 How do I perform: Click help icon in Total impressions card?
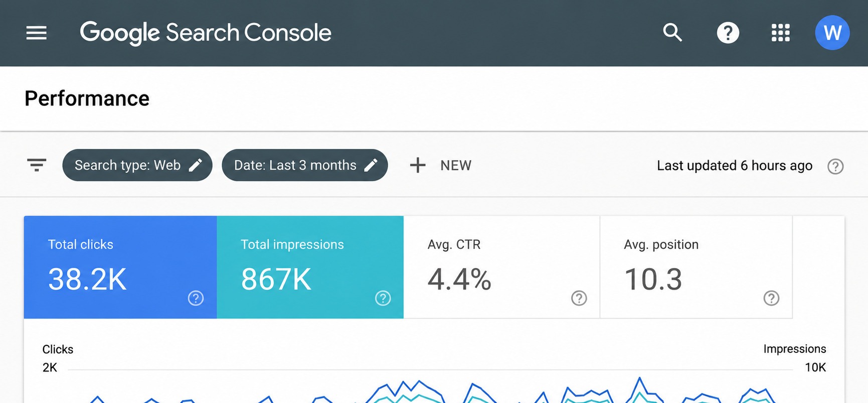click(383, 298)
